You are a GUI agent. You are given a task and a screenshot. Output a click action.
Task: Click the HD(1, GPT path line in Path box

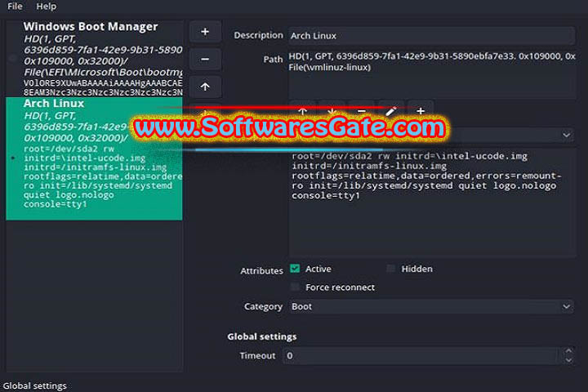[x=432, y=56]
